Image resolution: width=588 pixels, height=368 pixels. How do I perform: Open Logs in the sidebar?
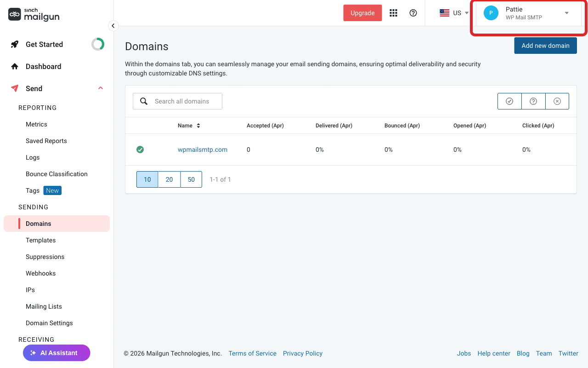coord(33,157)
